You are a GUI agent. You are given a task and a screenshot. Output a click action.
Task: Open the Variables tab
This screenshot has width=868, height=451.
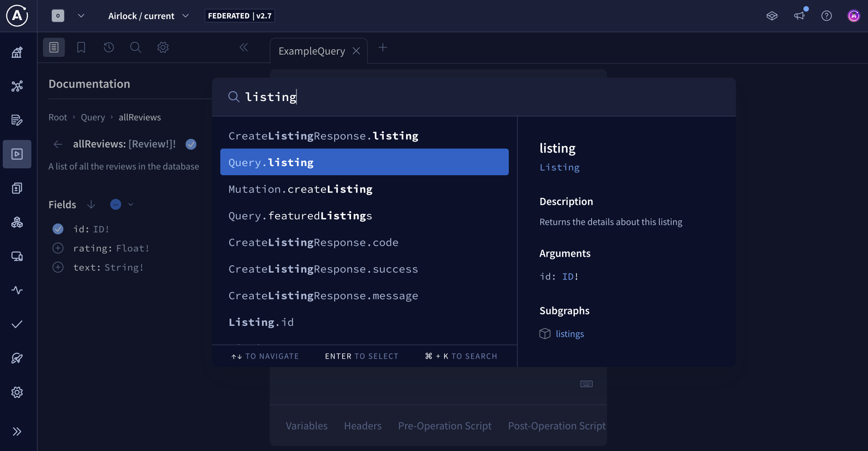coord(306,426)
